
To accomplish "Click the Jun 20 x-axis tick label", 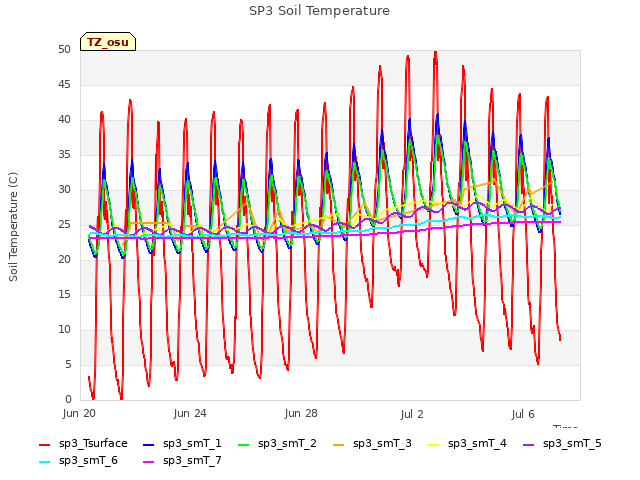I will (x=79, y=414).
